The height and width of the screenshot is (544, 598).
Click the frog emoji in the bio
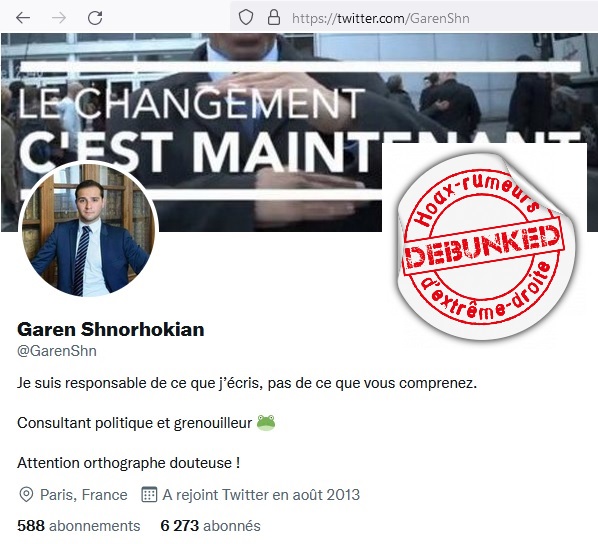coord(266,423)
